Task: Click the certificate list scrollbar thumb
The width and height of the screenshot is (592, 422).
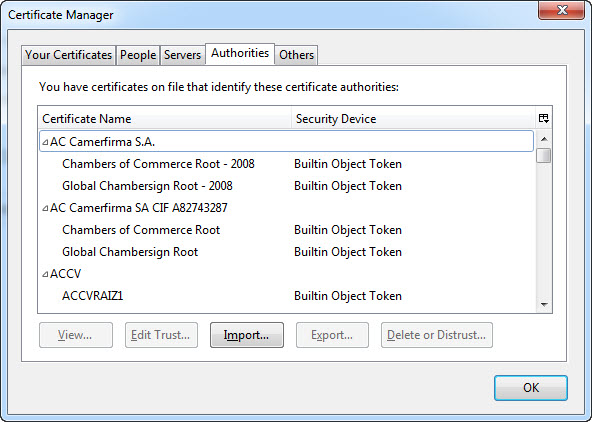Action: click(544, 155)
